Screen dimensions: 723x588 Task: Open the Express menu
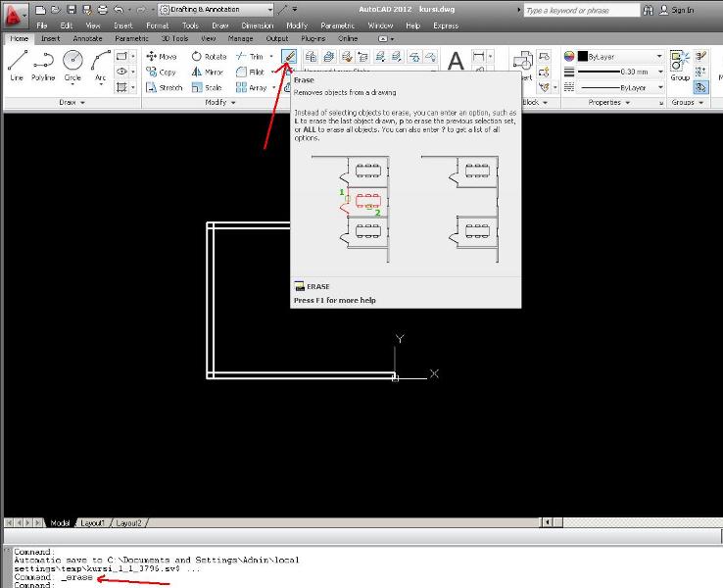click(x=446, y=25)
